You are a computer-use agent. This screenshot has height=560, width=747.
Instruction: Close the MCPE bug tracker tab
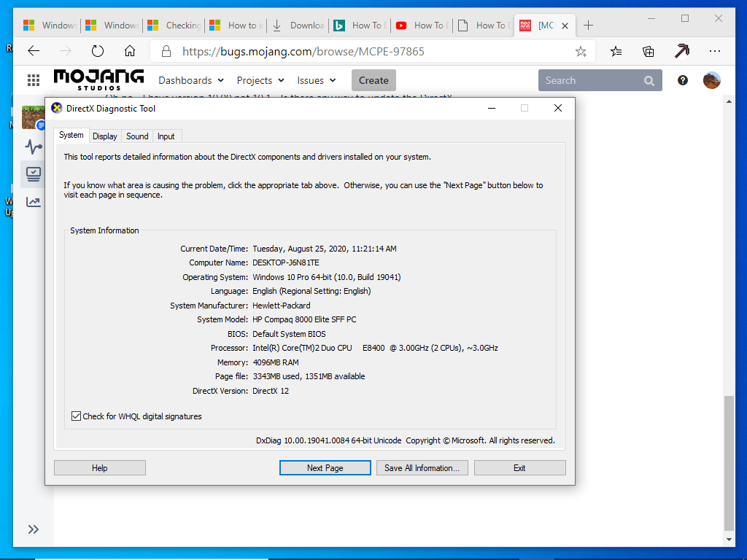pyautogui.click(x=565, y=26)
